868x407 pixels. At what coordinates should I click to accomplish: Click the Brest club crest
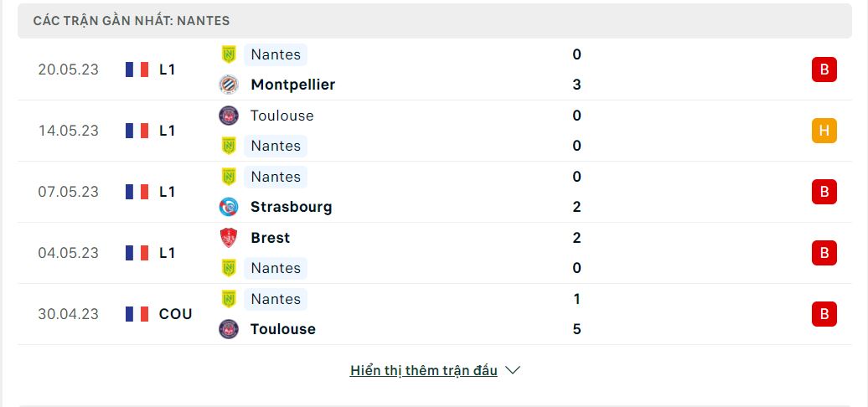click(x=229, y=238)
